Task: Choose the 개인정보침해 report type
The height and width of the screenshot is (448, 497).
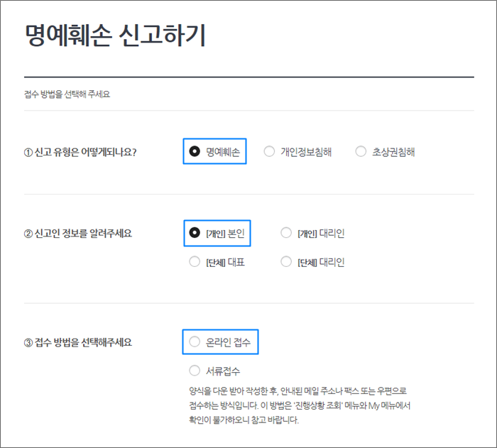Action: pos(269,151)
